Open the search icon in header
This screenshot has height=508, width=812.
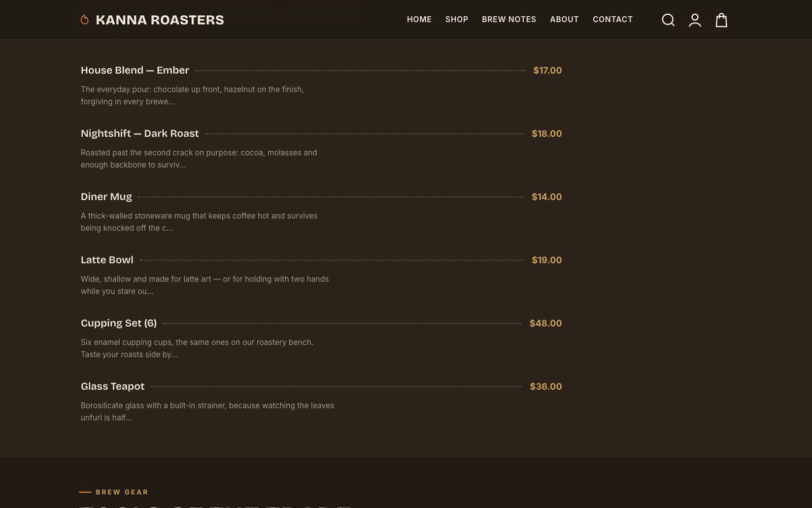click(668, 20)
